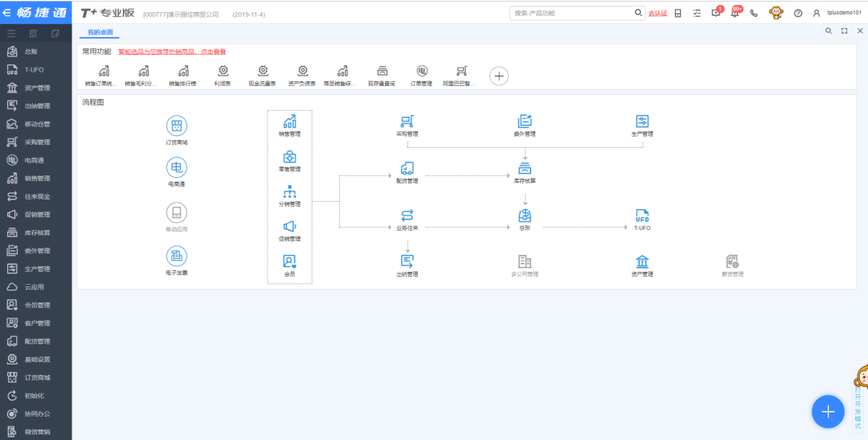Open the tplusdemo101 user menu
This screenshot has height=440, width=868.
point(837,14)
